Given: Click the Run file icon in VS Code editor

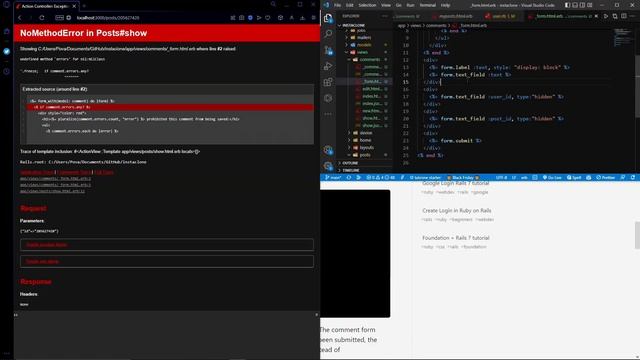Looking at the screenshot, I should [x=606, y=16].
